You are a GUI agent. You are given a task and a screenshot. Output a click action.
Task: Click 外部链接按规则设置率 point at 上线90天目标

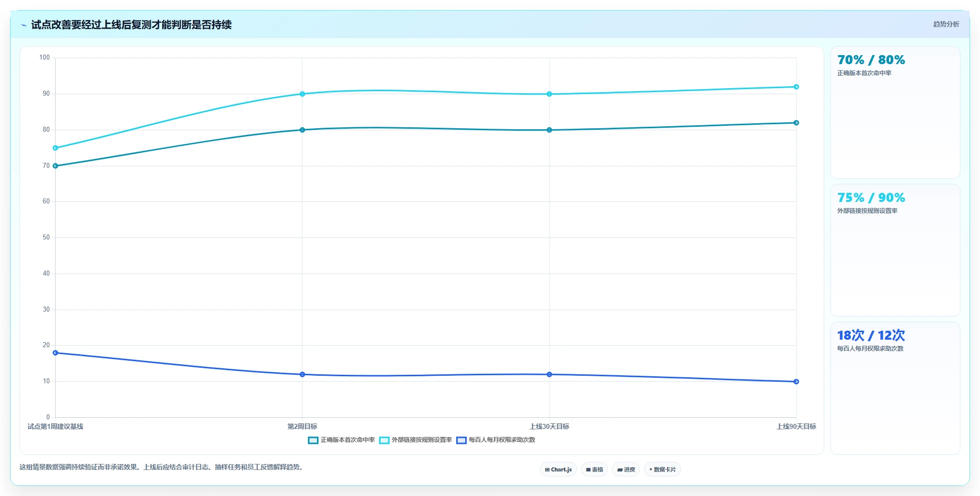[796, 87]
